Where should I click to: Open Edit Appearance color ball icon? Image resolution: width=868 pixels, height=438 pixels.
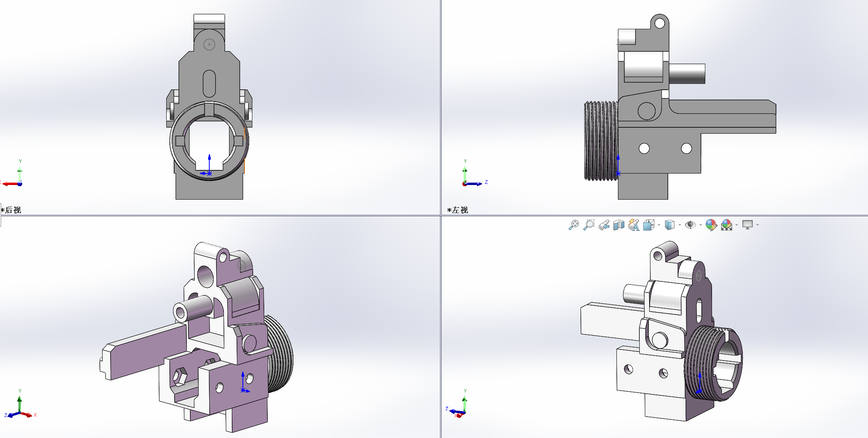[x=711, y=225]
